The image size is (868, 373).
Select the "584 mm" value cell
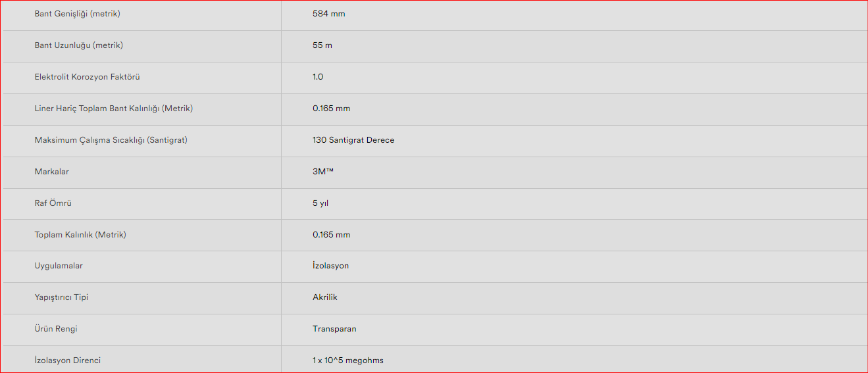coord(328,14)
